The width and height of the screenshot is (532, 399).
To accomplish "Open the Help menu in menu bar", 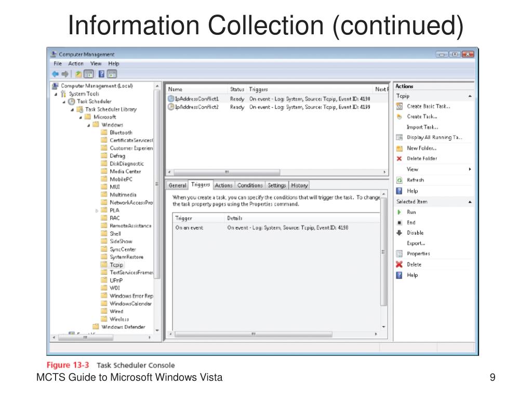I will coord(114,63).
